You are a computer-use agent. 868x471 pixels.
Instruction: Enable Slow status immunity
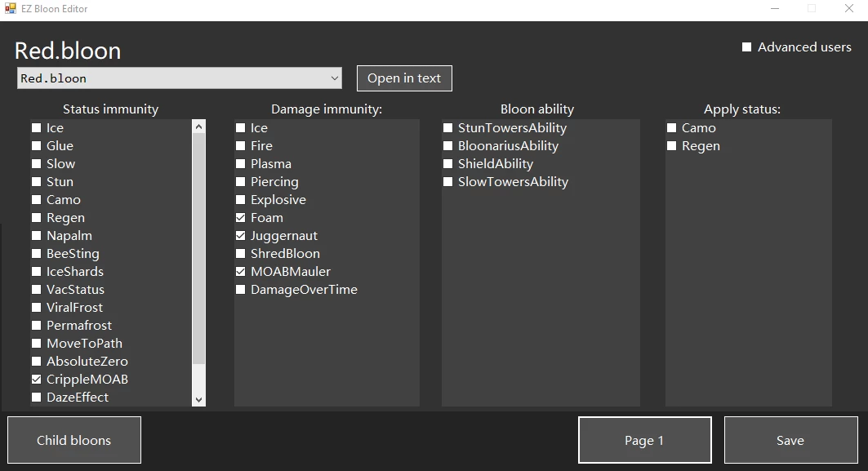pyautogui.click(x=37, y=164)
